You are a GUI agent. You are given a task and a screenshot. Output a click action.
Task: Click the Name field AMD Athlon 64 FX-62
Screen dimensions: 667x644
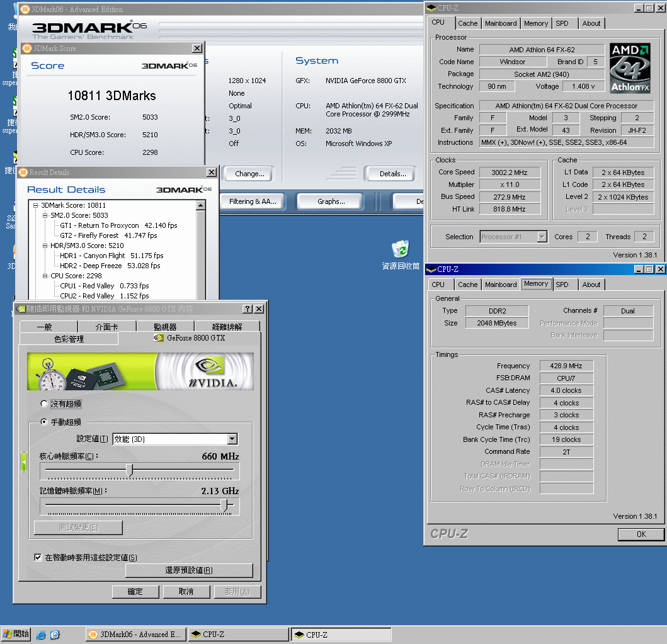click(542, 50)
